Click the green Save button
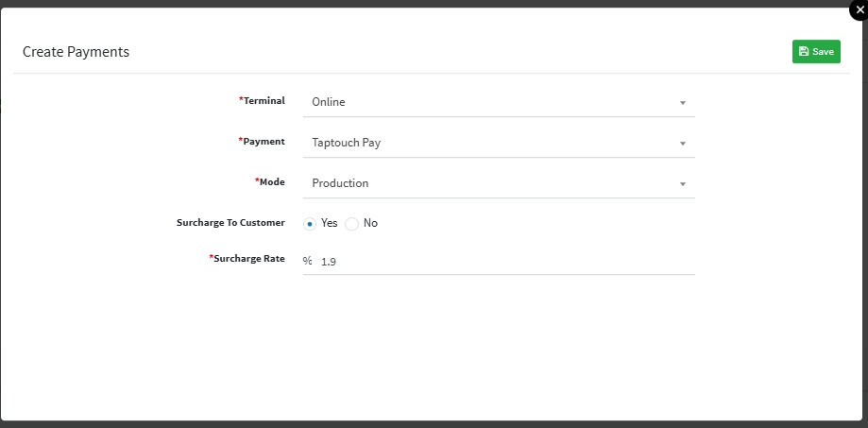 click(x=816, y=52)
